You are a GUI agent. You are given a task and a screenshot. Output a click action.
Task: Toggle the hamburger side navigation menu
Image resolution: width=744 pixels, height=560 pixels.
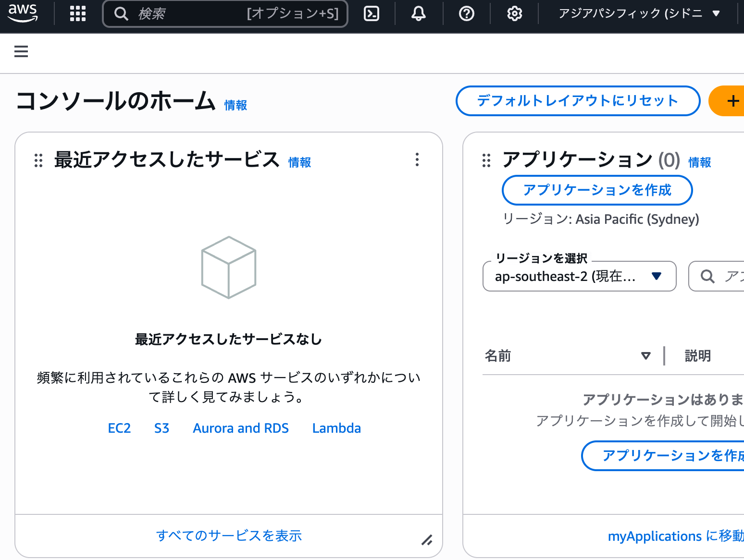[21, 51]
